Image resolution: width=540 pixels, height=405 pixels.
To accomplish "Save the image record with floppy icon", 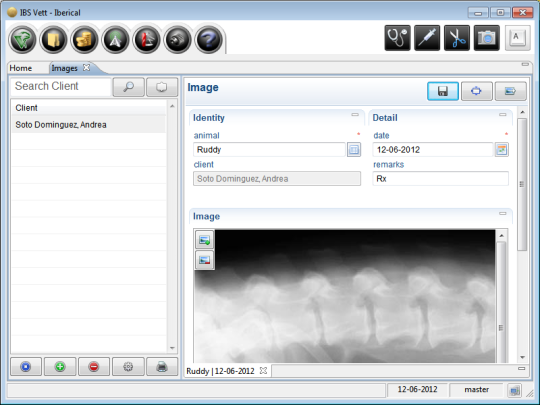I will click(x=443, y=91).
